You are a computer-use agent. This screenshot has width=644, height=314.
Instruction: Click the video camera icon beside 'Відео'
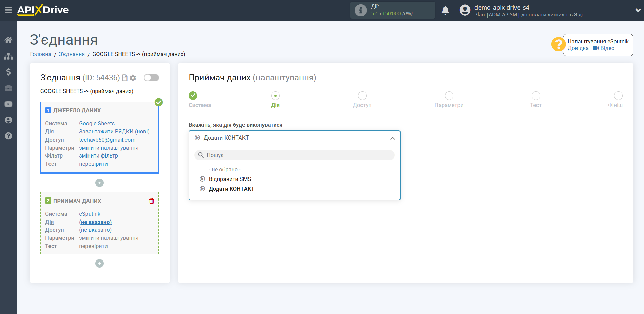pos(596,48)
